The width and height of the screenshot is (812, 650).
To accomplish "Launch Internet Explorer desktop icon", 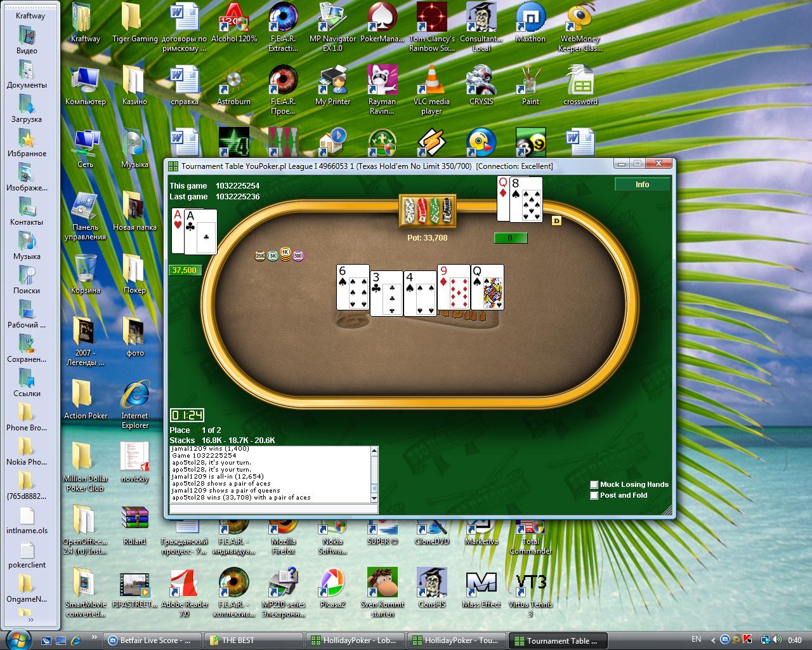I will (134, 404).
